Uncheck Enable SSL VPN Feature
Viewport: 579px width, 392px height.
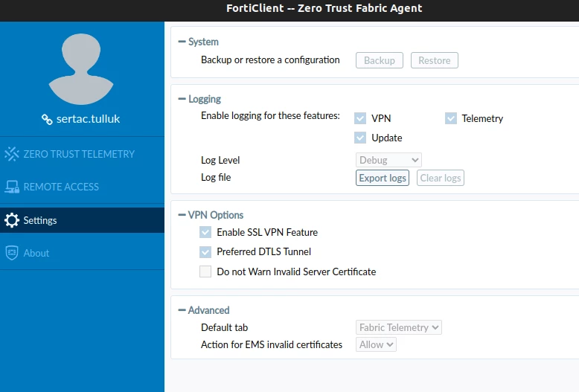click(205, 232)
